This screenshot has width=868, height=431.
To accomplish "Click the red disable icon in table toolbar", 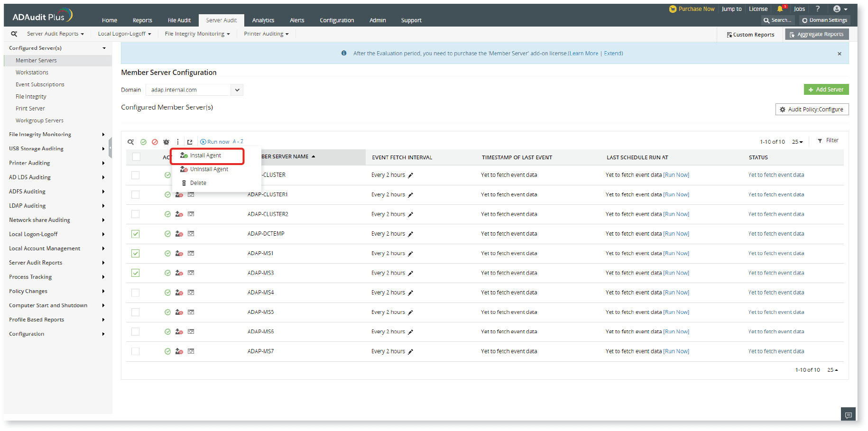I will [x=155, y=142].
